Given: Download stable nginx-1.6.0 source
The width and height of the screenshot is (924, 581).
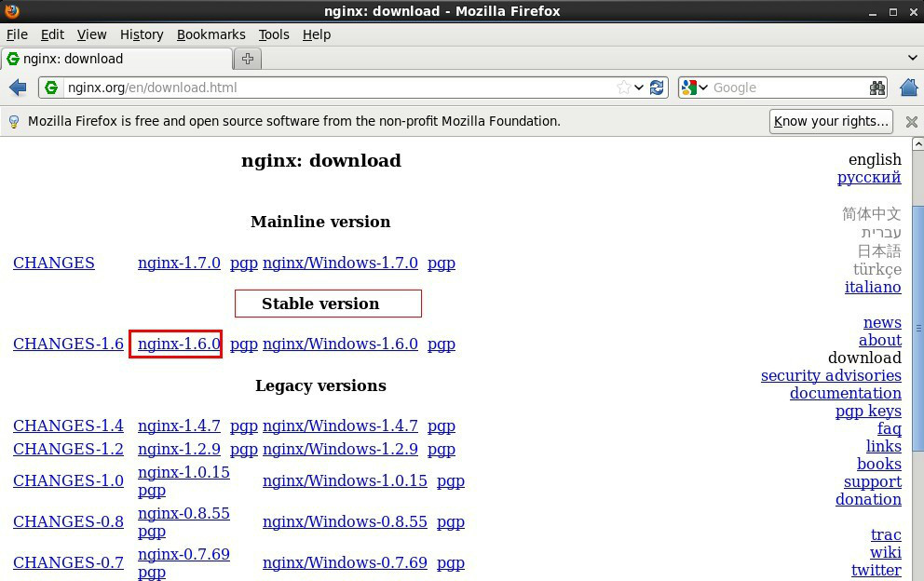Looking at the screenshot, I should click(179, 344).
